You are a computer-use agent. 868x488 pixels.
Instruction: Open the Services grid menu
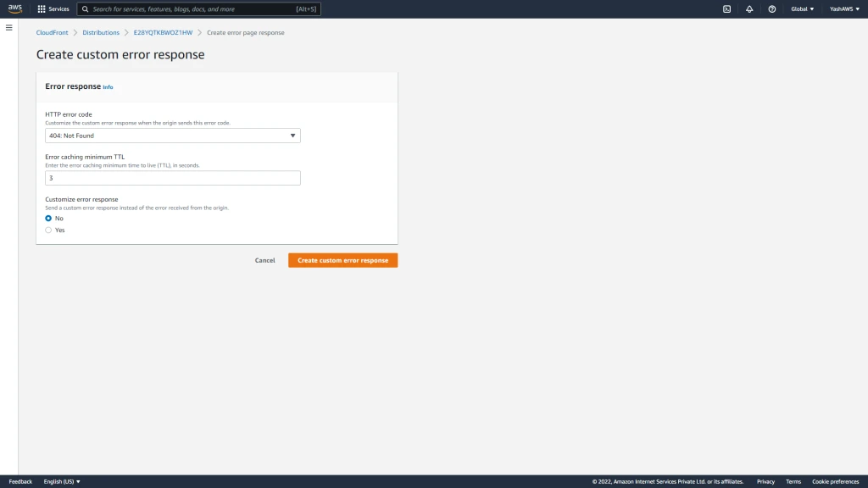pyautogui.click(x=53, y=8)
